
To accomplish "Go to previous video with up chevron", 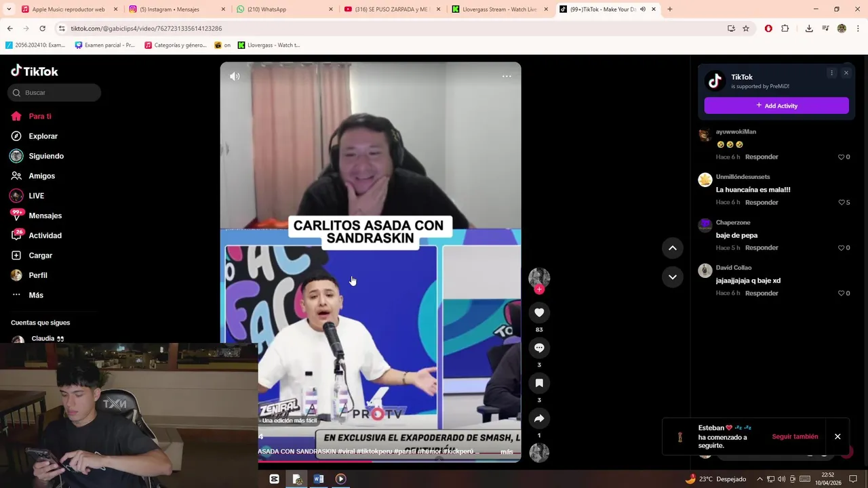I will click(x=673, y=248).
